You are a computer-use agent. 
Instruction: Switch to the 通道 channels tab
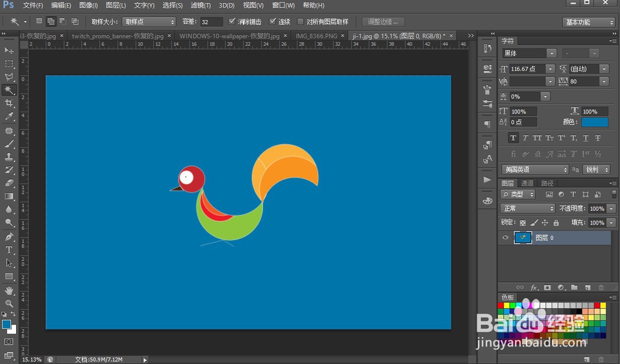(527, 183)
